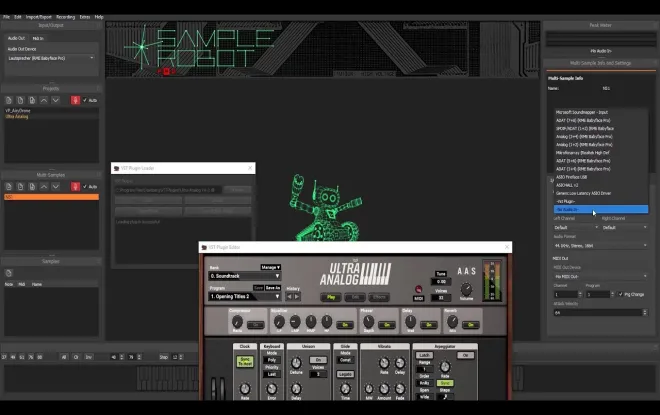Open the Program dropdown showing Opening Titles 2
Screen dimensions: 660x415
(245, 297)
